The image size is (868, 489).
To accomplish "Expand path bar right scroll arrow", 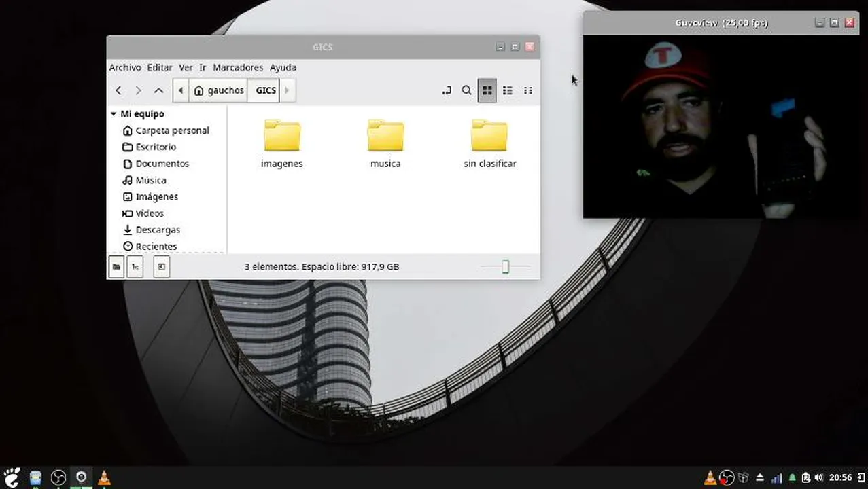I will coord(287,90).
